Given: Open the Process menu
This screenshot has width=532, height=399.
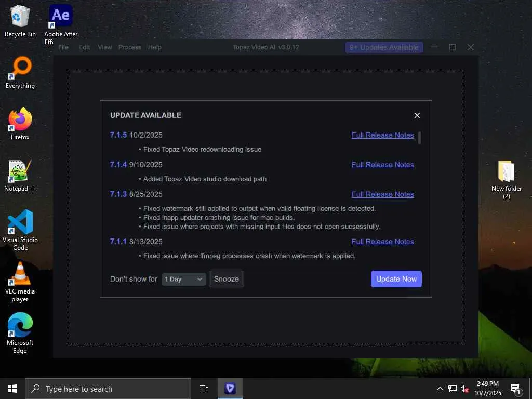Looking at the screenshot, I should coord(129,47).
